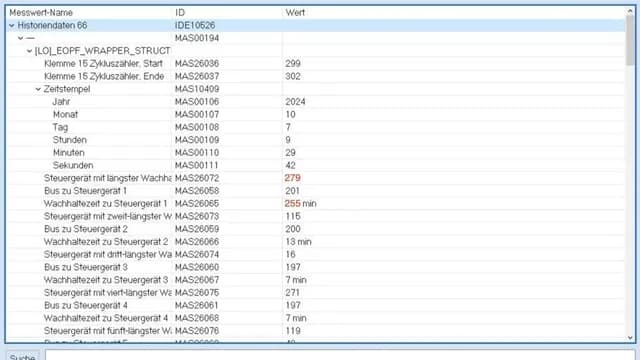Select Wachhaltezeit zu Steuergerät 4 row
This screenshot has height=360, width=640.
pos(316,318)
